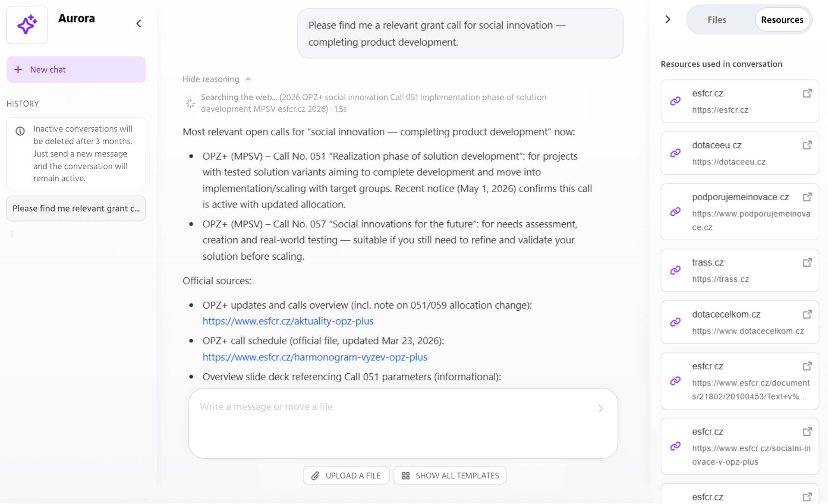The width and height of the screenshot is (828, 504).
Task: Open the grant call conversation in history
Action: (x=76, y=209)
